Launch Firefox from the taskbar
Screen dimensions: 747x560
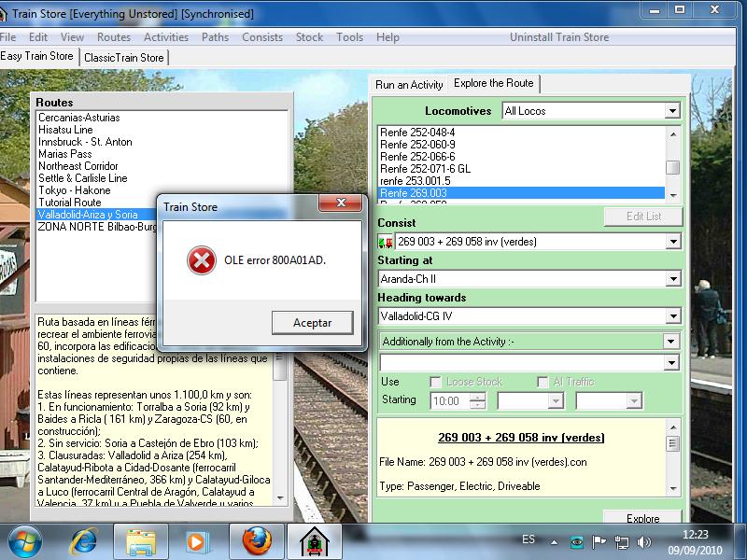(x=255, y=541)
